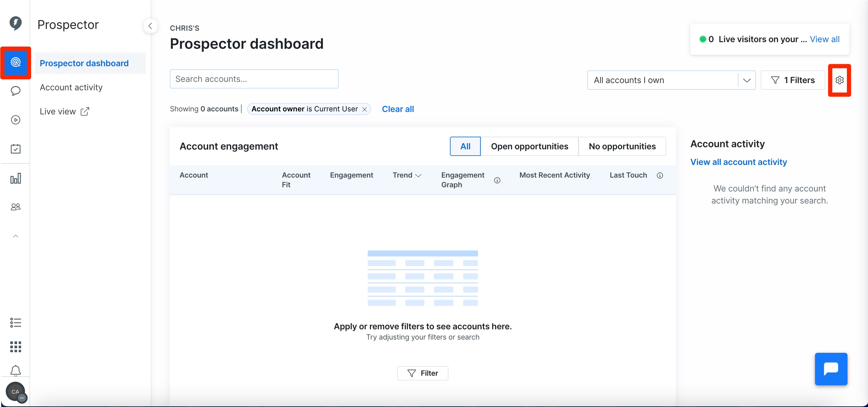
Task: Remove the Account owner filter chip
Action: (365, 109)
